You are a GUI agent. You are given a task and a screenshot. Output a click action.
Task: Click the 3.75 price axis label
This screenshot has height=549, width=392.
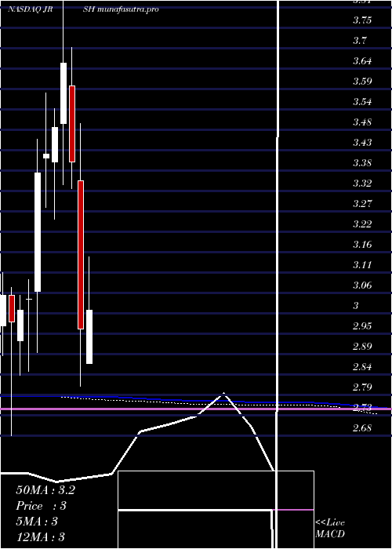pos(362,20)
